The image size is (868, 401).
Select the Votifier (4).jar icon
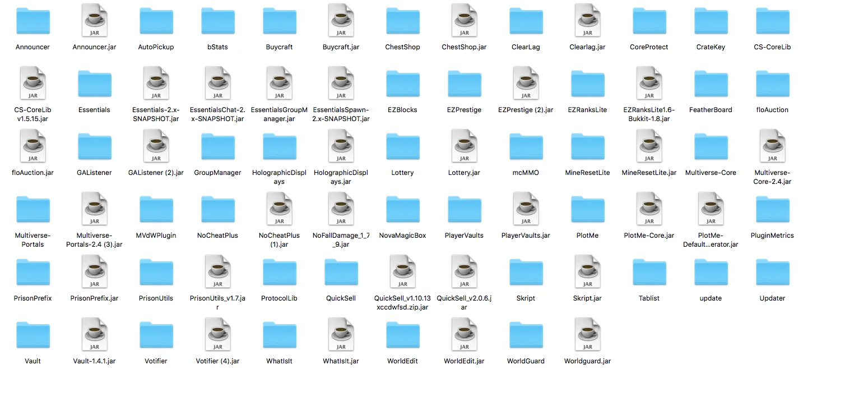pyautogui.click(x=217, y=334)
